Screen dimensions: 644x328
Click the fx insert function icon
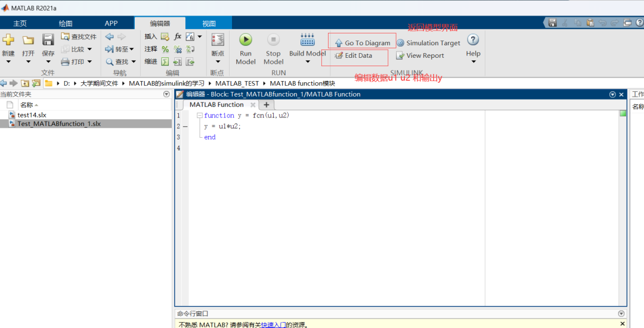[178, 36]
